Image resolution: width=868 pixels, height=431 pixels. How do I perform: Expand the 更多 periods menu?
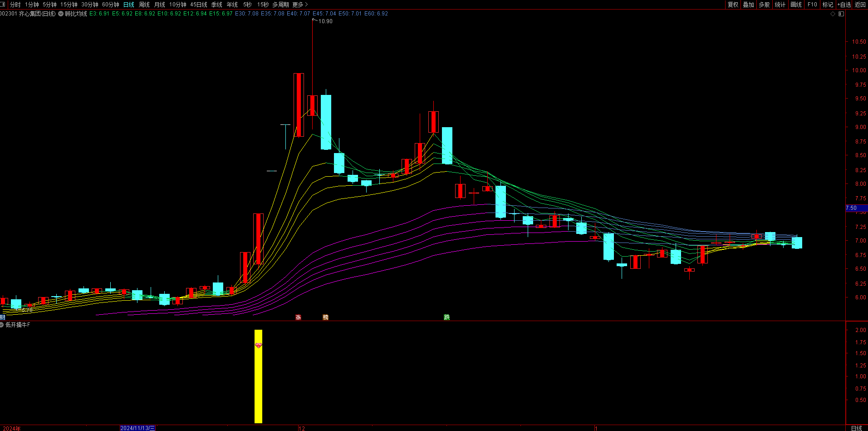(x=300, y=5)
